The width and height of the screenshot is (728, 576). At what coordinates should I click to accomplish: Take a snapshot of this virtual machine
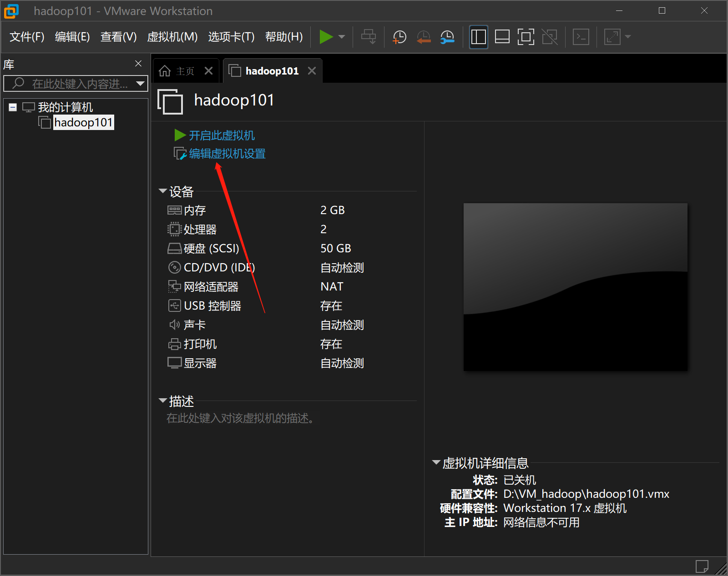[x=399, y=37]
